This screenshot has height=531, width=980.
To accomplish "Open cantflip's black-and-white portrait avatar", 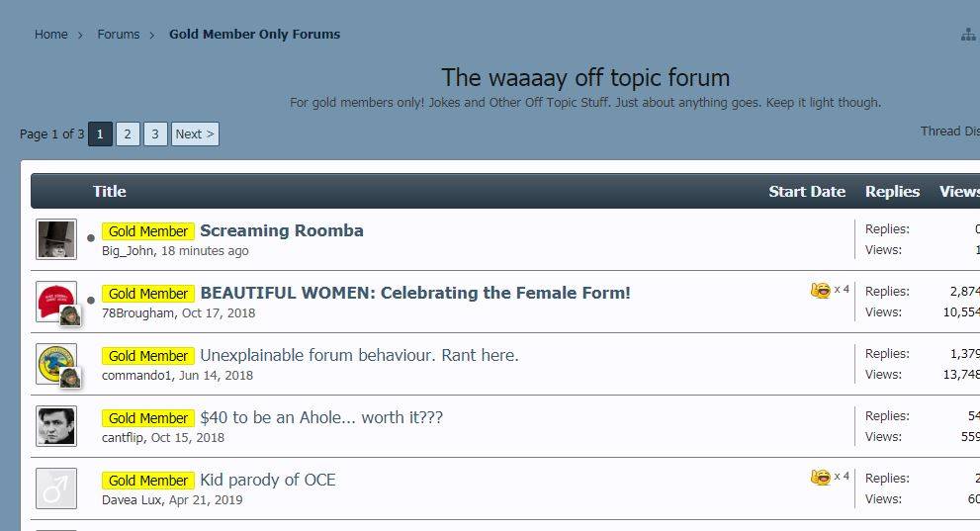I will point(56,425).
